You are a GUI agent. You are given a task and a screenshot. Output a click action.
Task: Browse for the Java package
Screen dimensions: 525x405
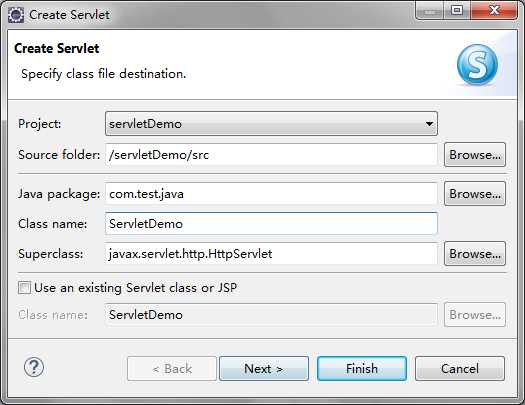tap(475, 193)
